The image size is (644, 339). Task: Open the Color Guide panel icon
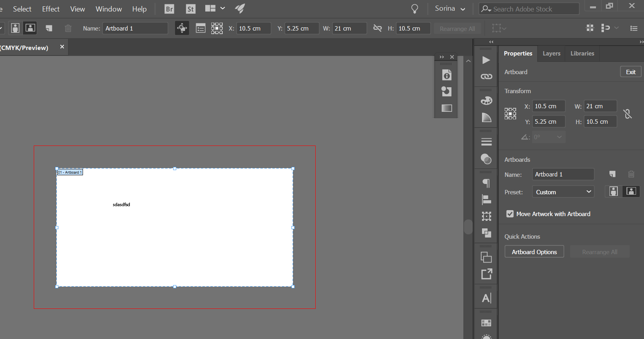tap(486, 117)
